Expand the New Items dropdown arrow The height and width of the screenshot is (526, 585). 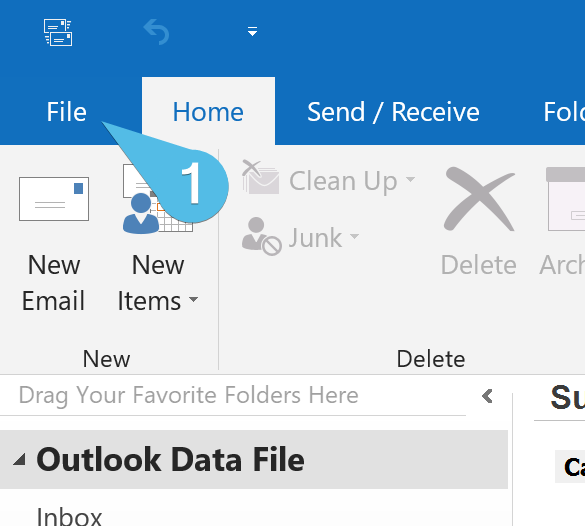193,299
